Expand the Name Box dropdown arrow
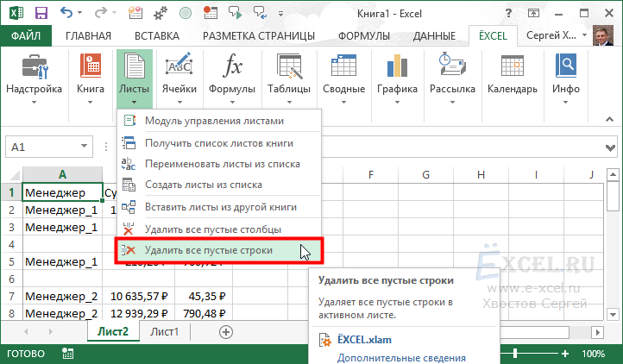The image size is (623, 364). coord(84,146)
